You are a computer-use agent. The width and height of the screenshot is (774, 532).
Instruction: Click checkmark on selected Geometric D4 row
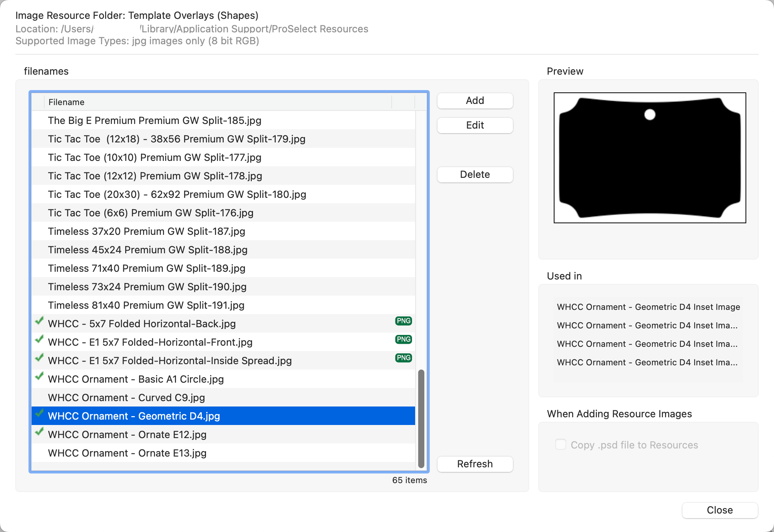pyautogui.click(x=39, y=413)
